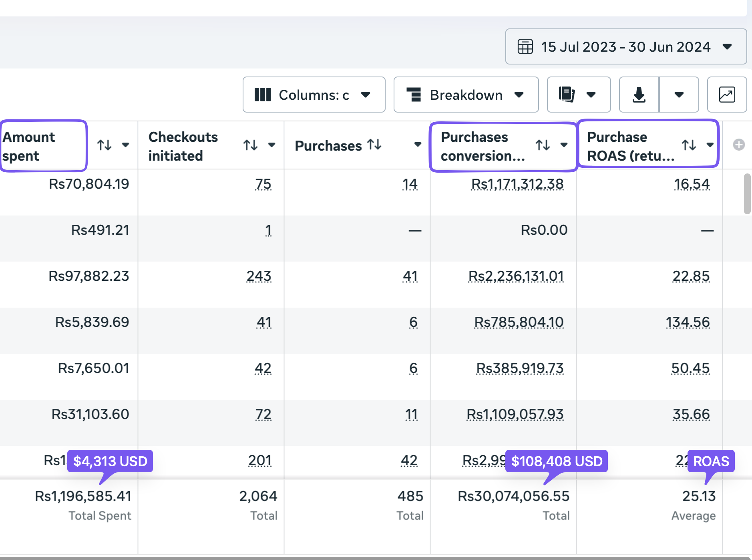752x560 pixels.
Task: Sort by Purchases conversion value column
Action: 543,145
